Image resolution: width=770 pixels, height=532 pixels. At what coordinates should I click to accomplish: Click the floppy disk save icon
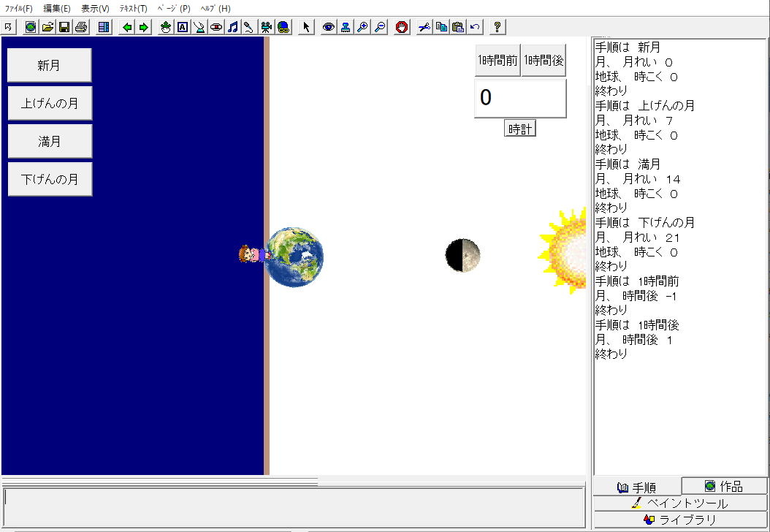point(64,27)
